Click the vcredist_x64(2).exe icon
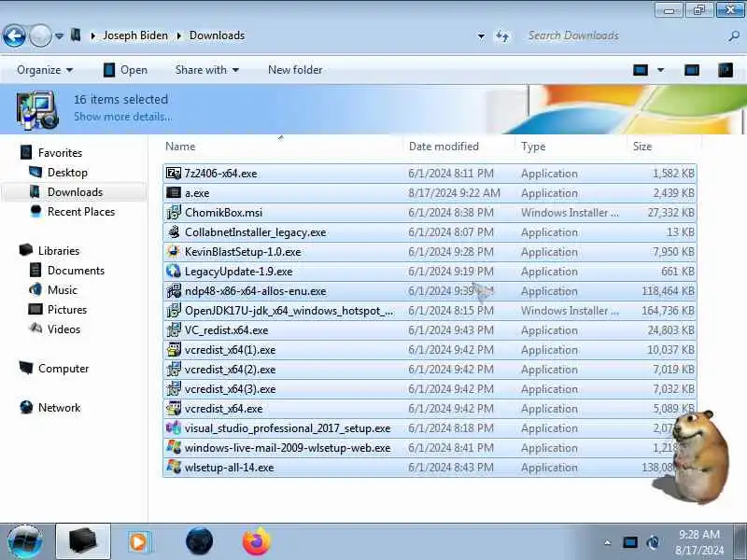747x560 pixels. [x=174, y=369]
